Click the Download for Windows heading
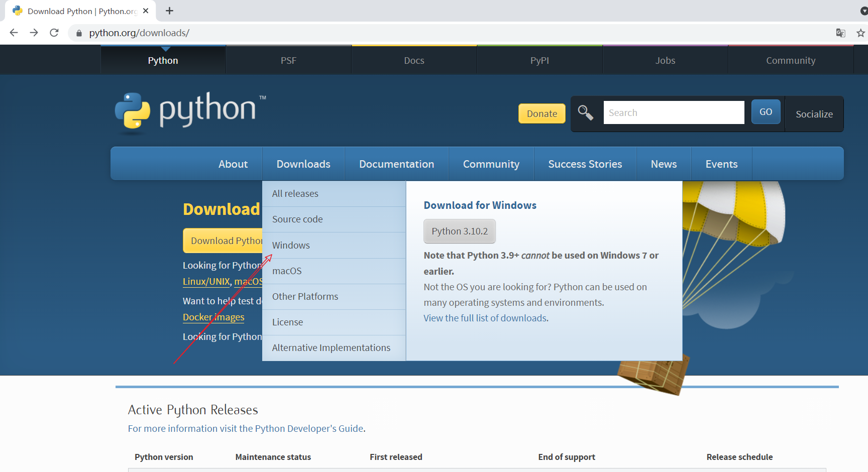Screen dimensions: 868x472 [x=480, y=205]
